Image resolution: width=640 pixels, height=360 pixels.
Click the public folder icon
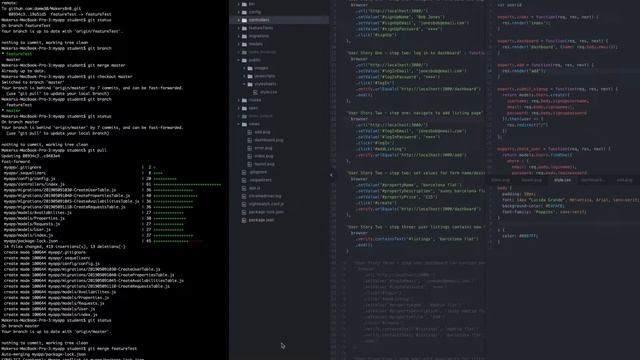coord(244,60)
